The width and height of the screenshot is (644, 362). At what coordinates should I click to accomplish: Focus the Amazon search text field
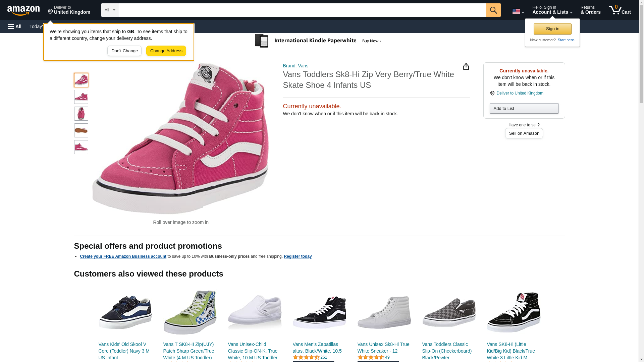point(302,10)
